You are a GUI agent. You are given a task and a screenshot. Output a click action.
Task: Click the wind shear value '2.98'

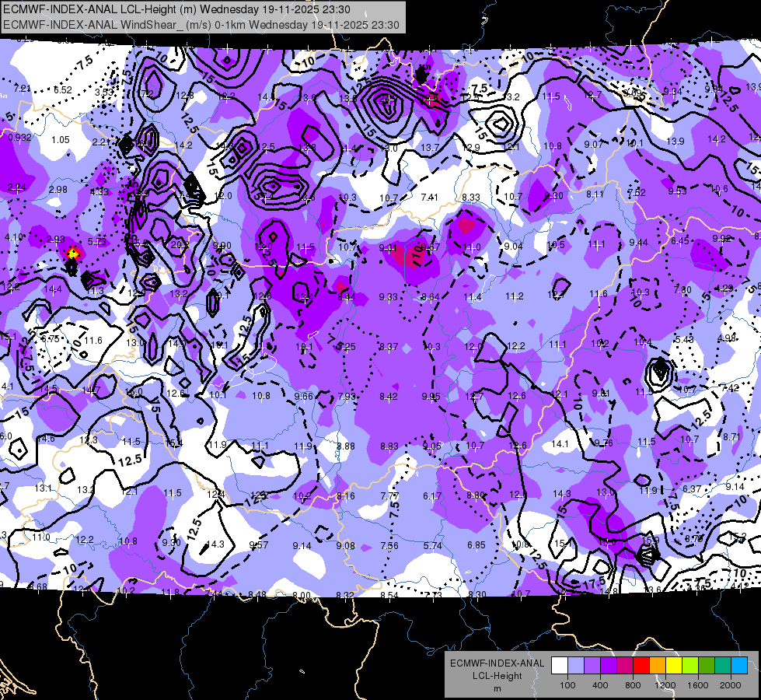(58, 190)
